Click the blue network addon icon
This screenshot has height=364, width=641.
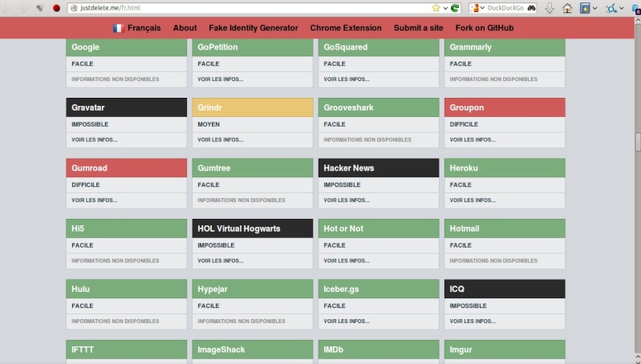pos(611,8)
